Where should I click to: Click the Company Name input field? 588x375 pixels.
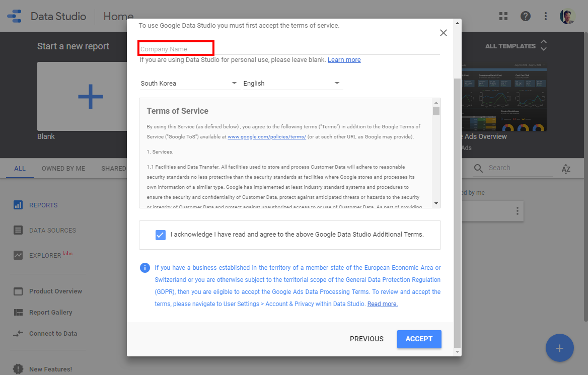pos(289,49)
